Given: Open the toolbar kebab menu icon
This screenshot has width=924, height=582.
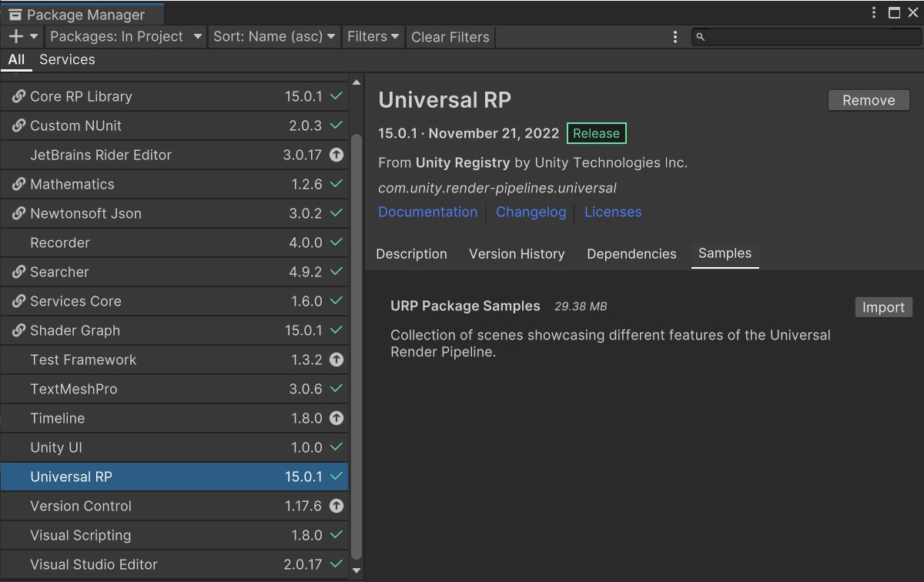Looking at the screenshot, I should 675,36.
